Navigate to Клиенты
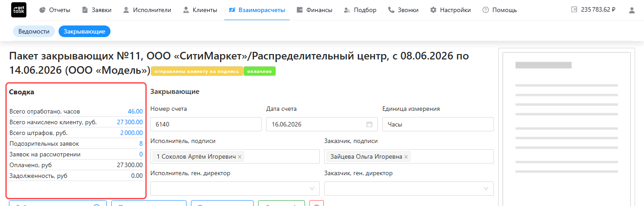644x206 pixels. tap(200, 10)
